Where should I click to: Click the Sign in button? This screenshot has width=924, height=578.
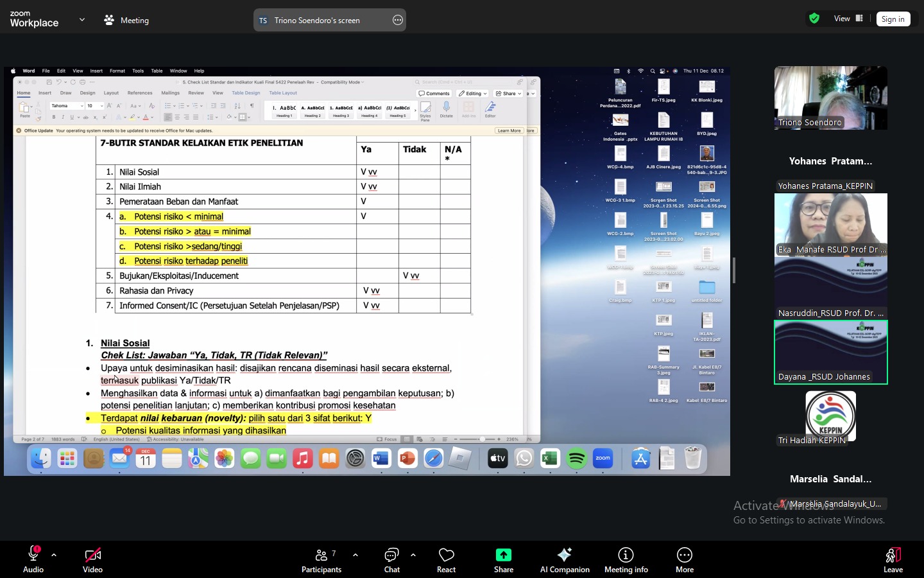(x=893, y=19)
